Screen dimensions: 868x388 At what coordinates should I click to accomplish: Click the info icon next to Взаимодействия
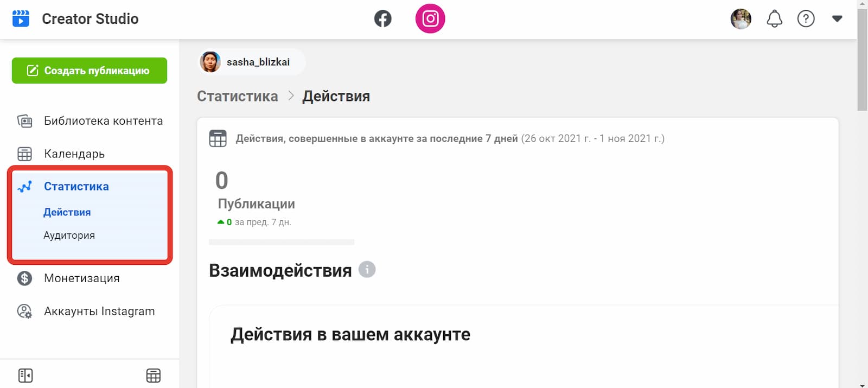tap(368, 269)
